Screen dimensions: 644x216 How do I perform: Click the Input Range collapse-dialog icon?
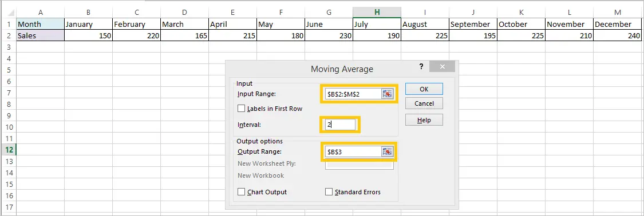click(388, 94)
